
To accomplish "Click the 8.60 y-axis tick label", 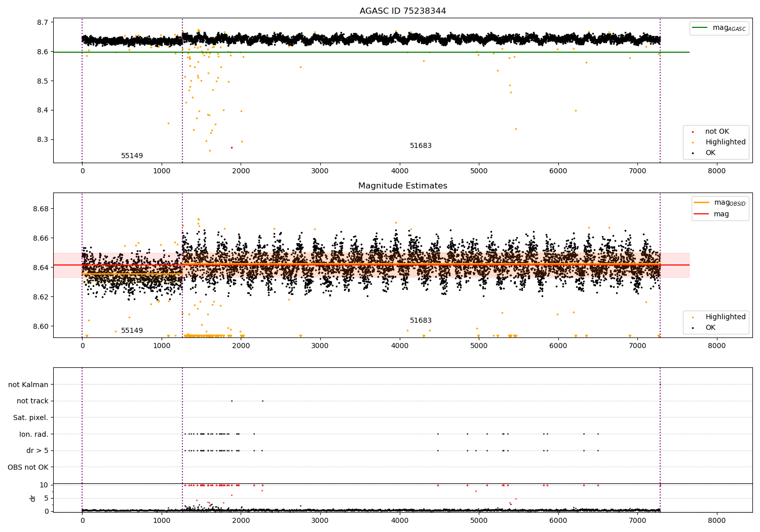I will 41,326.
